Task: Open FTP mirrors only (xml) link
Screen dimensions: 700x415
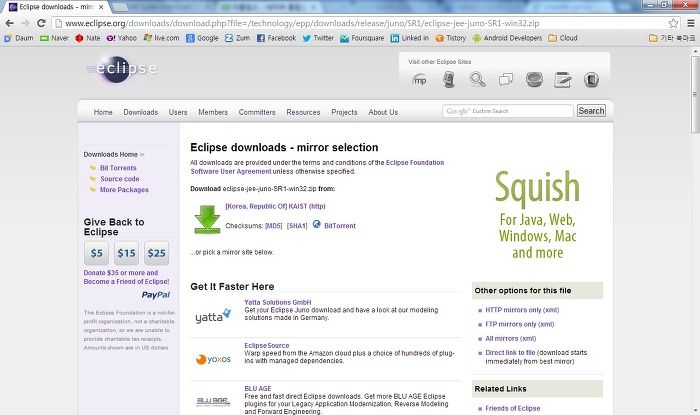Action: coord(520,324)
